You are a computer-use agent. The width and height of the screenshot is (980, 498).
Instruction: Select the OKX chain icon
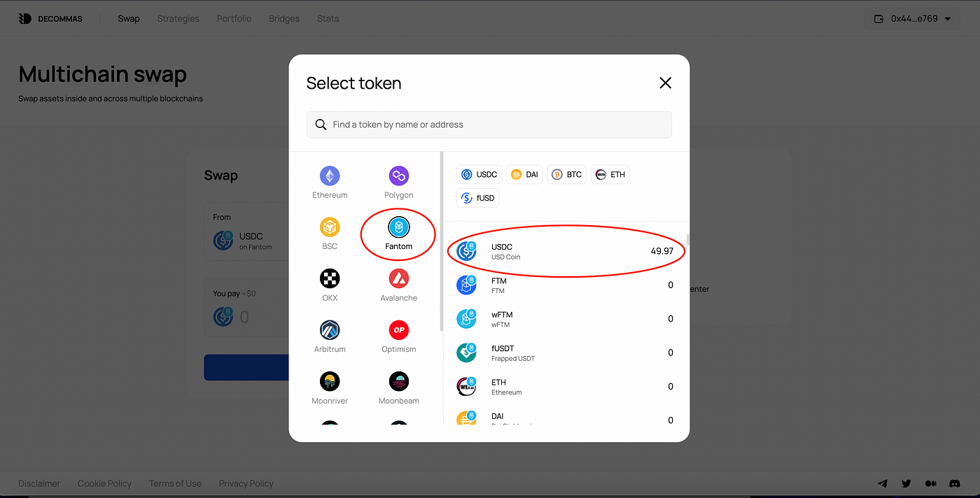click(330, 278)
